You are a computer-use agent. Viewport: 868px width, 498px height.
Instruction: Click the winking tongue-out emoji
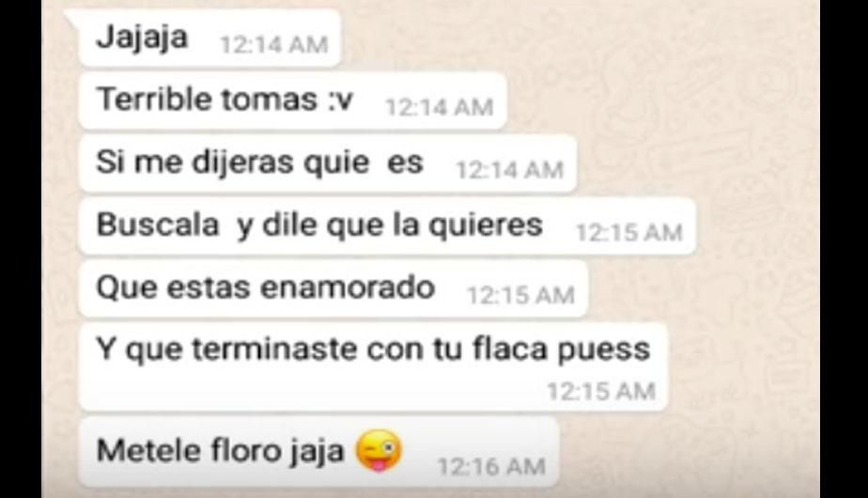pos(380,450)
